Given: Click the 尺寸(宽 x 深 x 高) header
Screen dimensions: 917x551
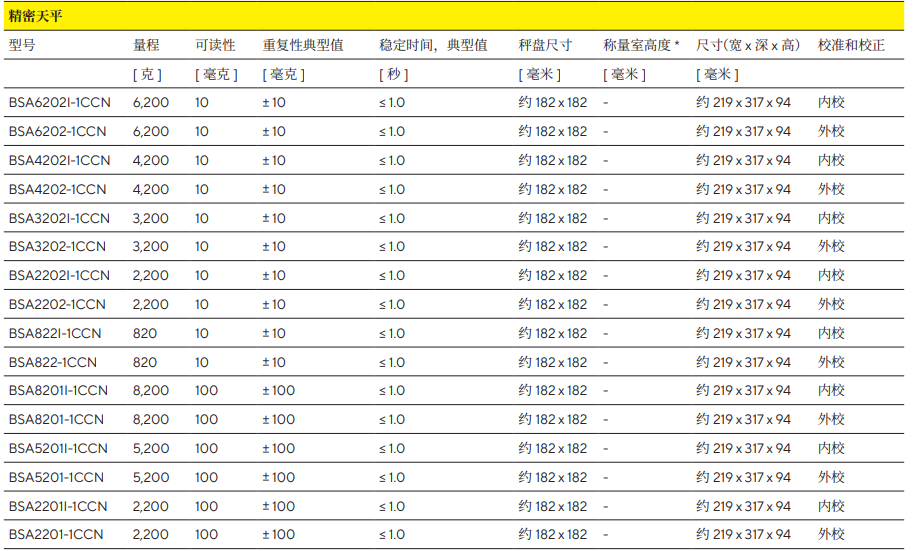Looking at the screenshot, I should [748, 45].
